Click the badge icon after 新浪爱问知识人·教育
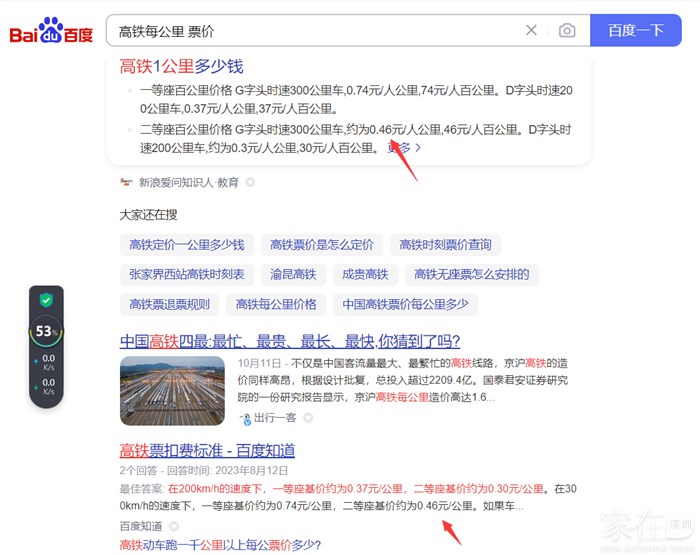 (x=250, y=182)
